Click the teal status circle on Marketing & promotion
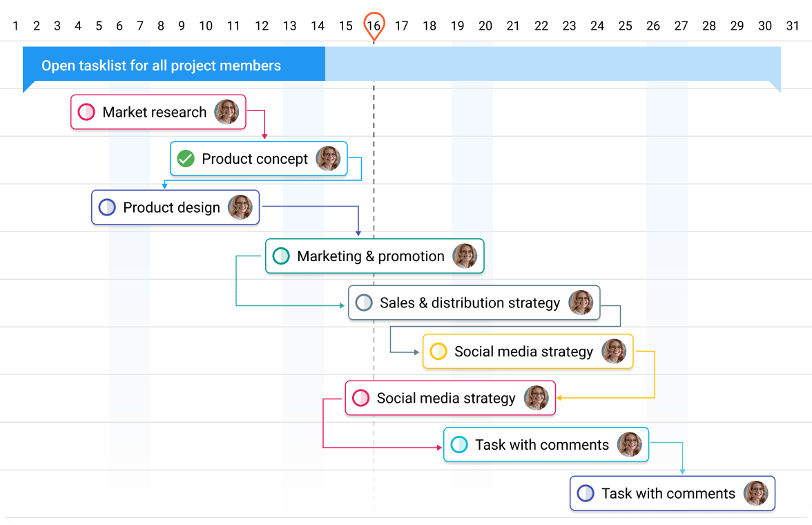This screenshot has width=812, height=525. point(280,256)
